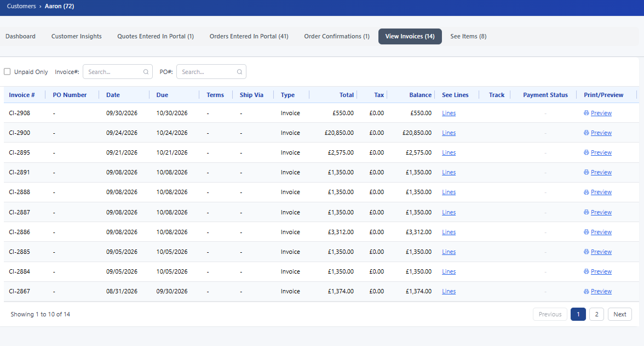Sort by Due column header
Image resolution: width=644 pixels, height=346 pixels.
162,95
